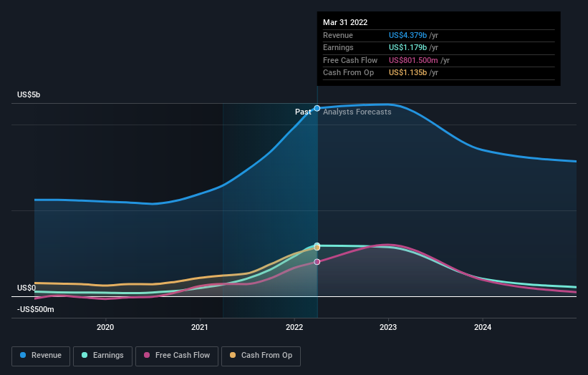Click the 'Analysts Forecasts' label

[357, 112]
